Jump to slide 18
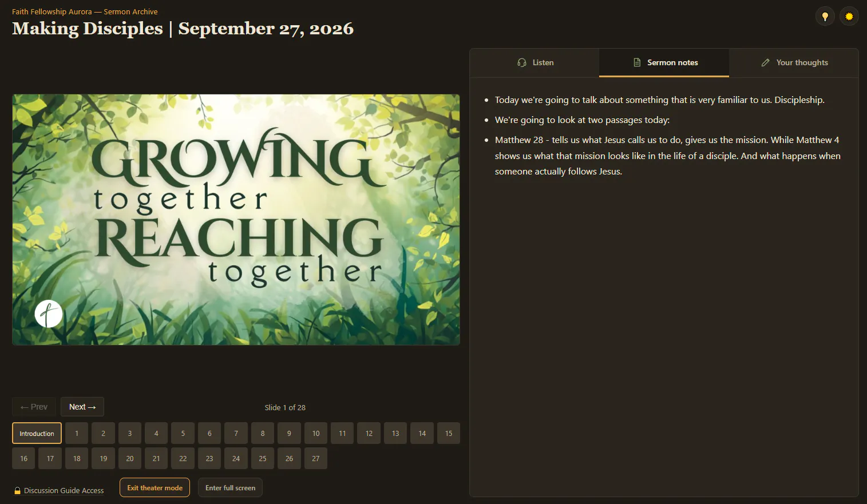The height and width of the screenshot is (504, 867). pyautogui.click(x=77, y=458)
